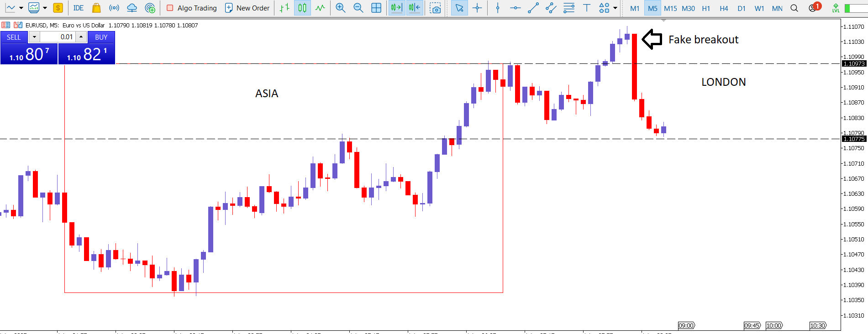This screenshot has width=868, height=334.
Task: Zoom in on the chart
Action: 340,8
